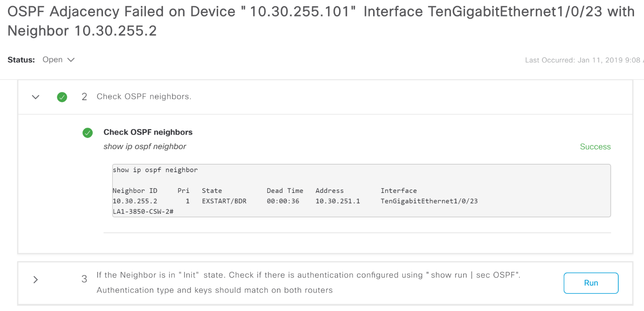
Task: Click Neighbor ID 10.30.255.2 in command output
Action: tap(135, 201)
